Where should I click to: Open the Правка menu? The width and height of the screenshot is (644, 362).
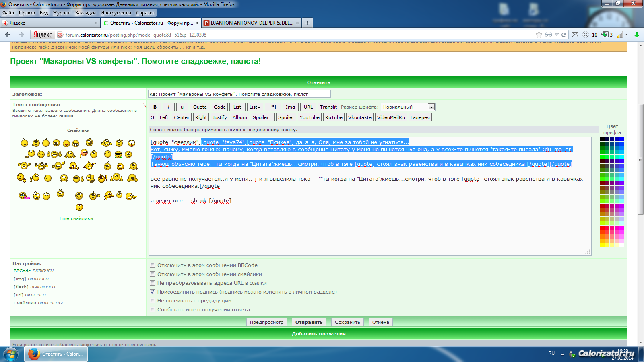[27, 13]
